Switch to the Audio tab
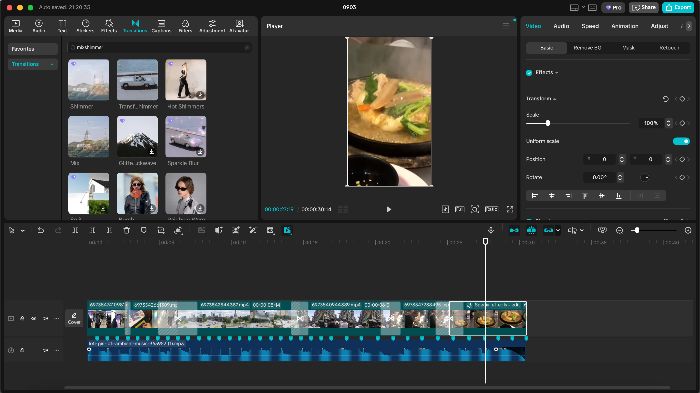The height and width of the screenshot is (393, 700). point(561,26)
